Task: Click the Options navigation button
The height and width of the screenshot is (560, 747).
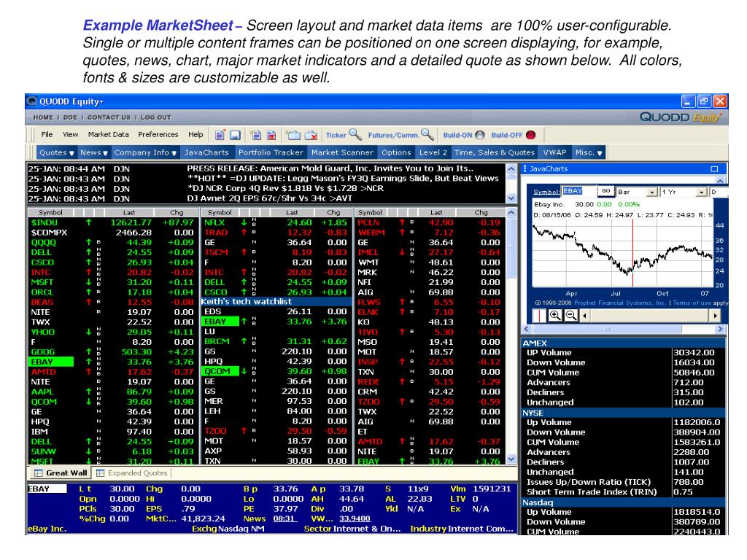Action: click(396, 152)
